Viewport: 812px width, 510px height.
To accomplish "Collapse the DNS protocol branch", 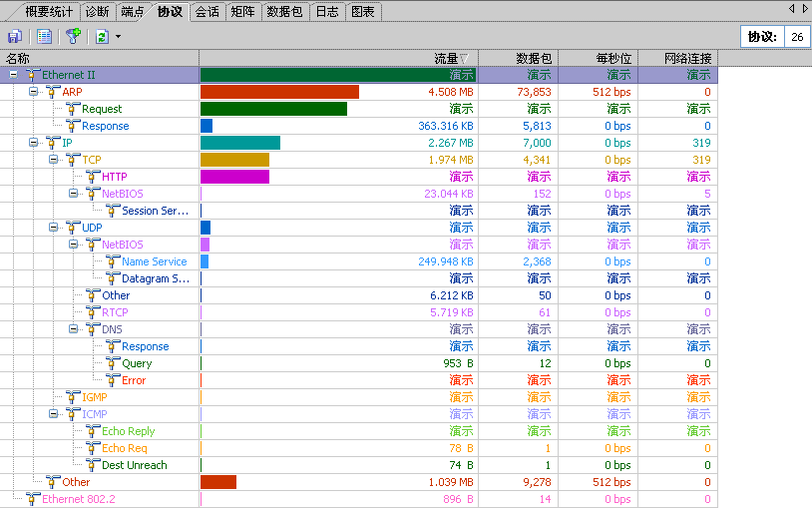I will 73,329.
